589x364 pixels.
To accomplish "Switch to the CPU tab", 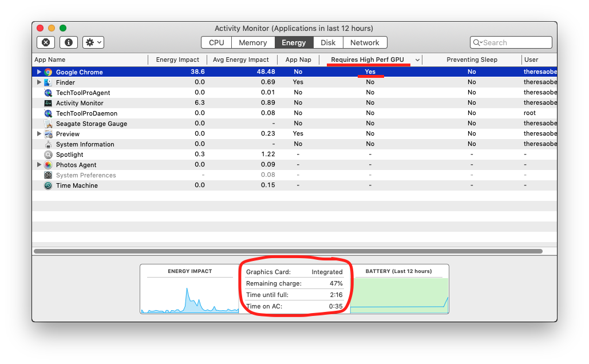I will pyautogui.click(x=216, y=42).
